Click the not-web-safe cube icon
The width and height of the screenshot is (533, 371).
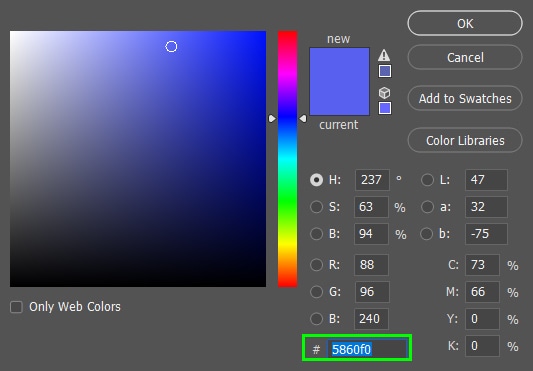pyautogui.click(x=384, y=92)
